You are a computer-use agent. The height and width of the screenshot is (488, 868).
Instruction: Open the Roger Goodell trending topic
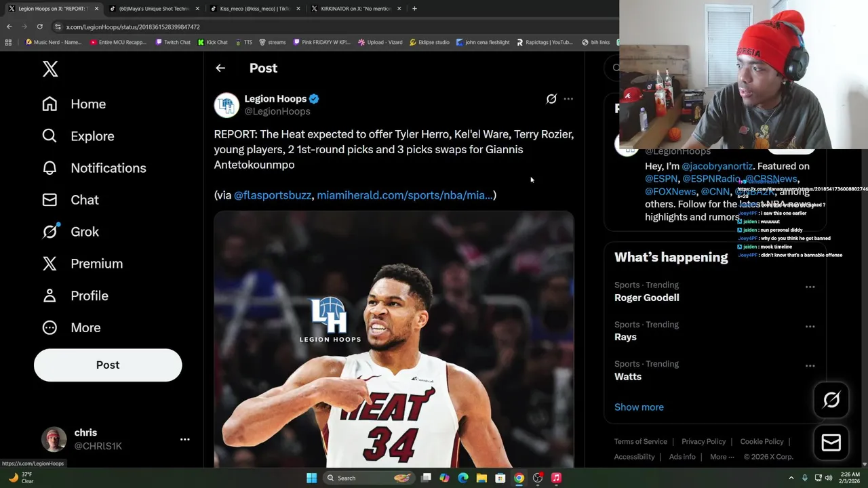(x=646, y=298)
